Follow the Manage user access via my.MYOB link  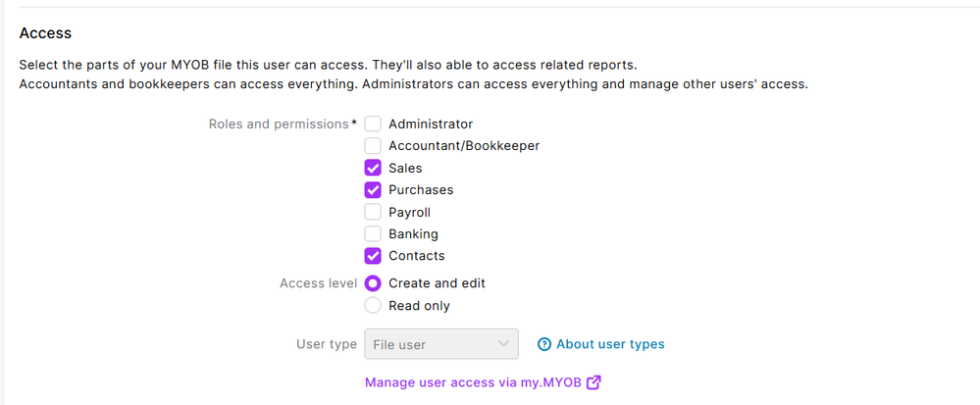(474, 382)
